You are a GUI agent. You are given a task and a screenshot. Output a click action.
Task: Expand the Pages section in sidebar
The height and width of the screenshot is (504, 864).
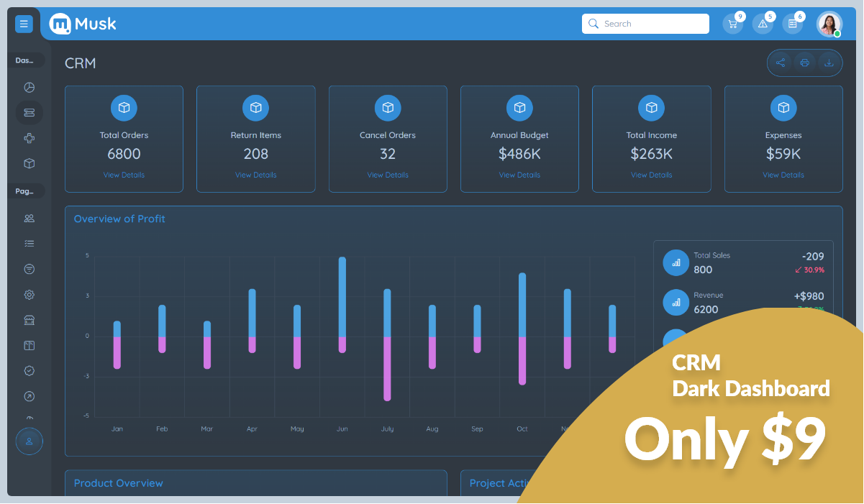pos(26,191)
